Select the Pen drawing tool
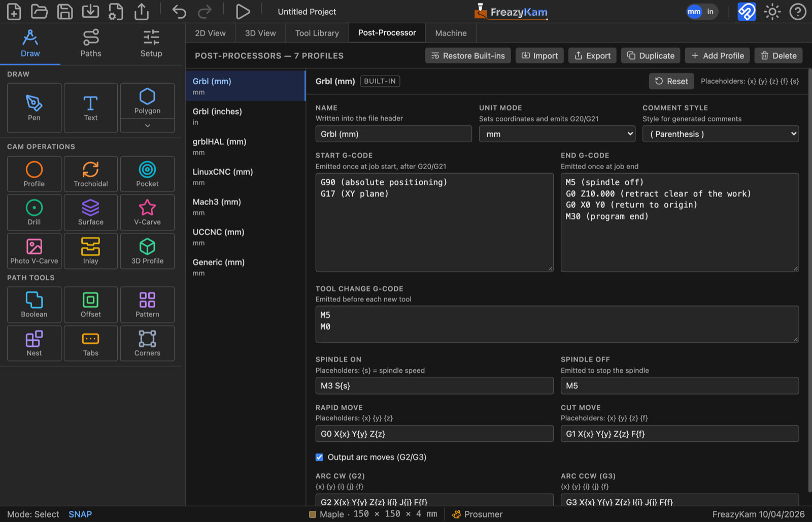This screenshot has width=812, height=522. [34, 108]
